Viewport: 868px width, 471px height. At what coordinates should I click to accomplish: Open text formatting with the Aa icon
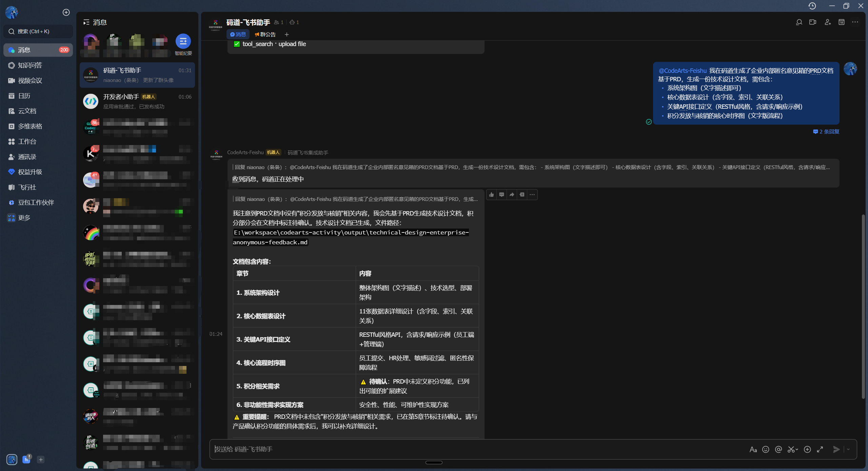pos(753,450)
